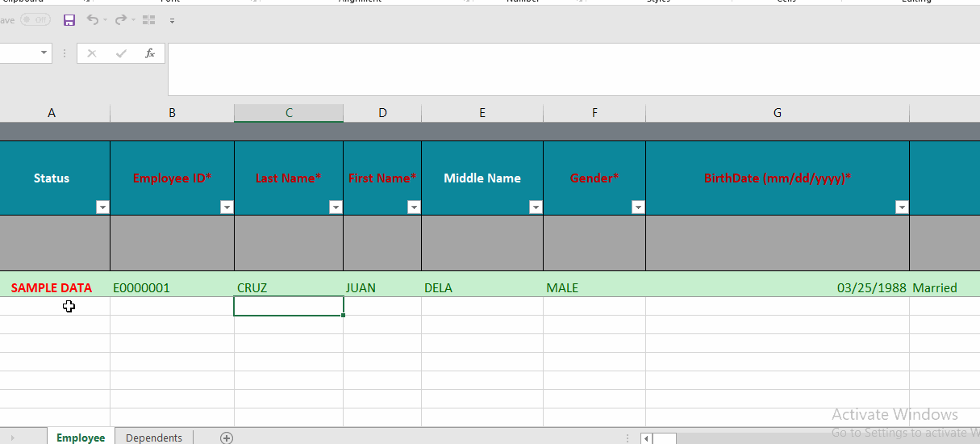The image size is (980, 444).
Task: Open the Undo history dropdown arrow
Action: 106,21
